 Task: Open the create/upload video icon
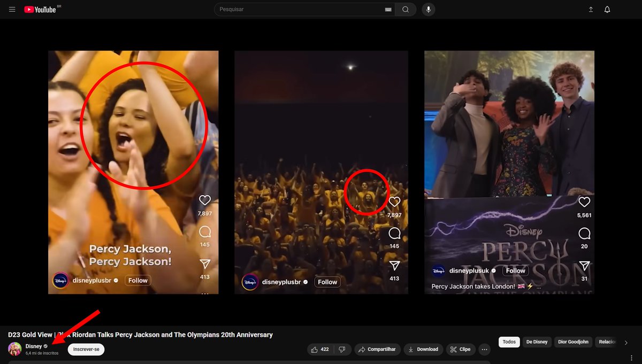pyautogui.click(x=591, y=10)
